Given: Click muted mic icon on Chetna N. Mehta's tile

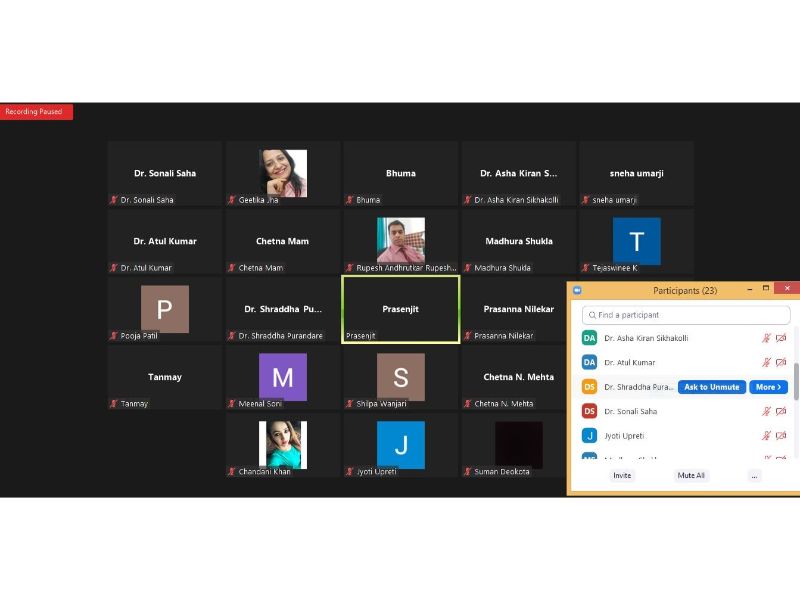Looking at the screenshot, I should 467,404.
